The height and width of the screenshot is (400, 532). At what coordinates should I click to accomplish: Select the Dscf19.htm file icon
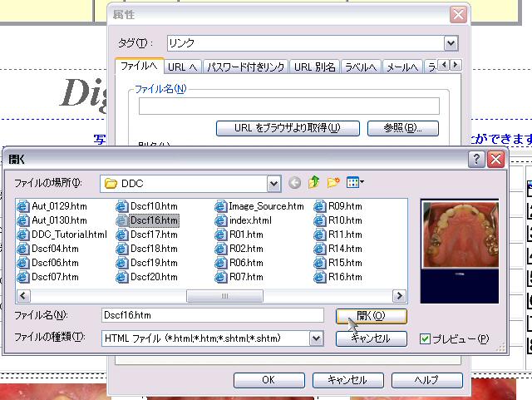(x=122, y=263)
